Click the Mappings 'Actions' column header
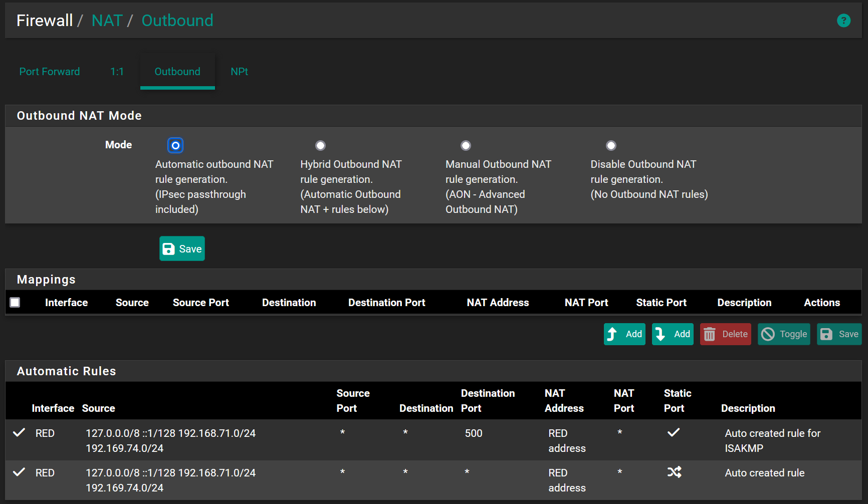This screenshot has width=868, height=504. click(822, 303)
